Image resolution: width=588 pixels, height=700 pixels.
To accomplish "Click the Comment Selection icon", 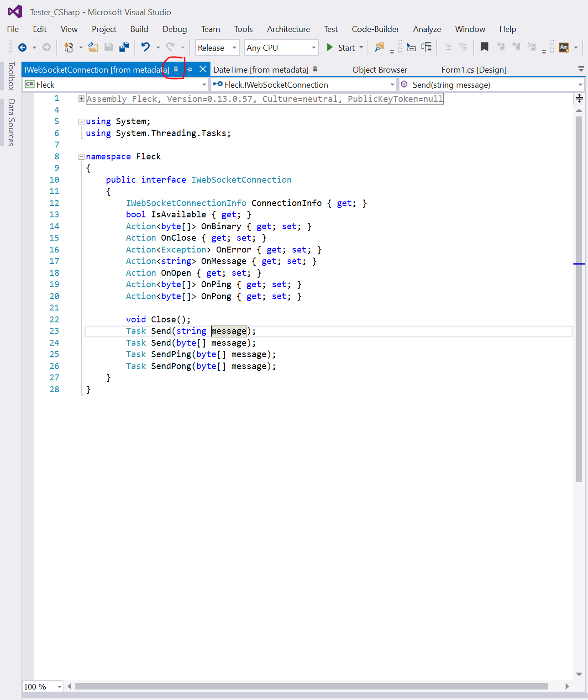I will coord(448,47).
